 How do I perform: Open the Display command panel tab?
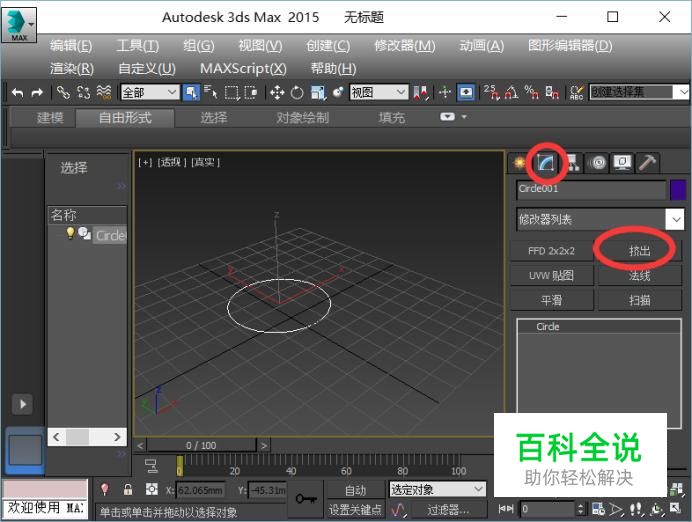pos(622,163)
